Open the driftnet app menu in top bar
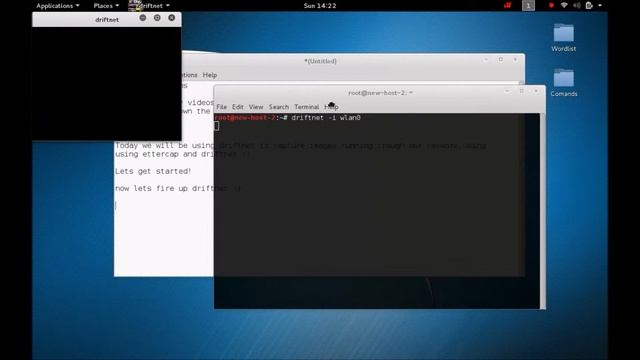Image resolution: width=640 pixels, height=360 pixels. click(149, 6)
